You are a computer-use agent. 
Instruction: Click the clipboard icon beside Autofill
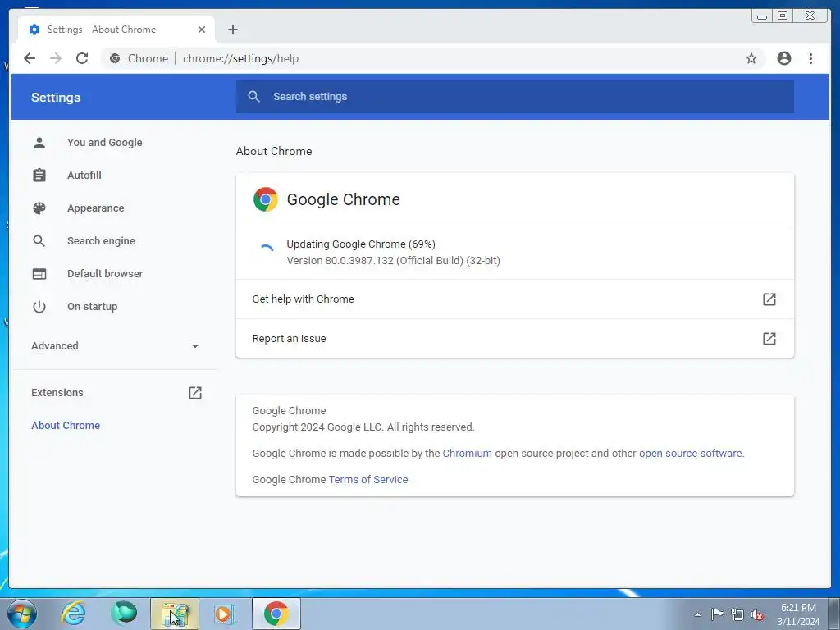[x=39, y=176]
